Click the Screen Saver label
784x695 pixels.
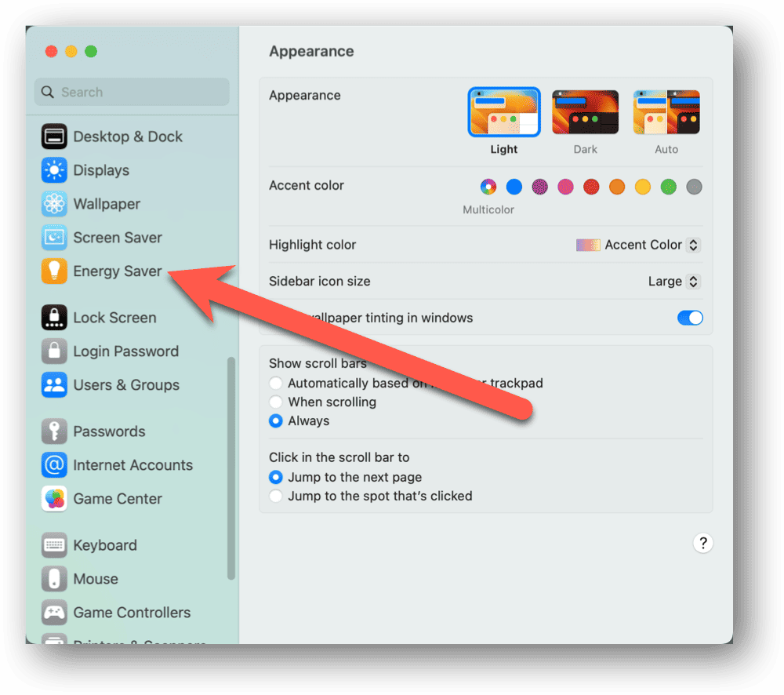(x=118, y=238)
